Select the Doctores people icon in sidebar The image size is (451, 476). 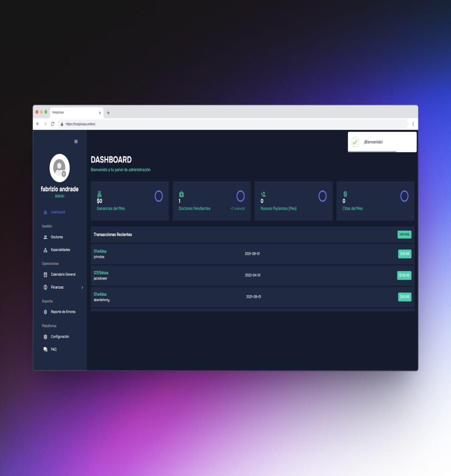click(x=45, y=237)
